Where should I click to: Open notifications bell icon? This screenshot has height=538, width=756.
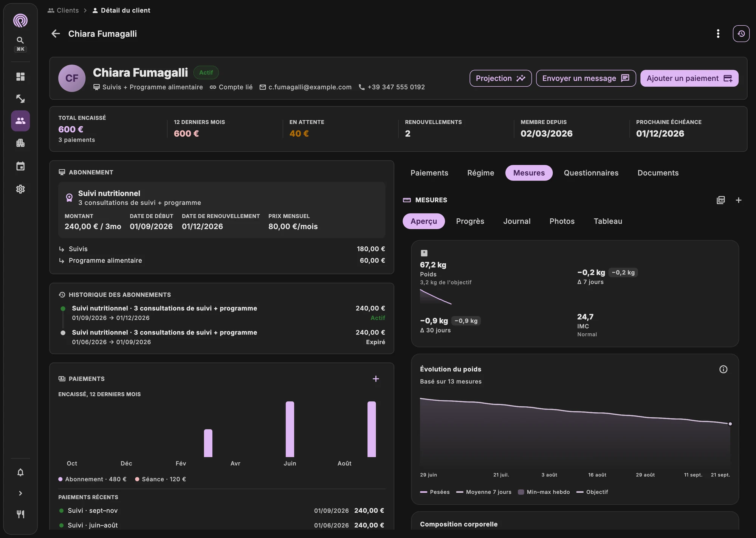click(20, 472)
